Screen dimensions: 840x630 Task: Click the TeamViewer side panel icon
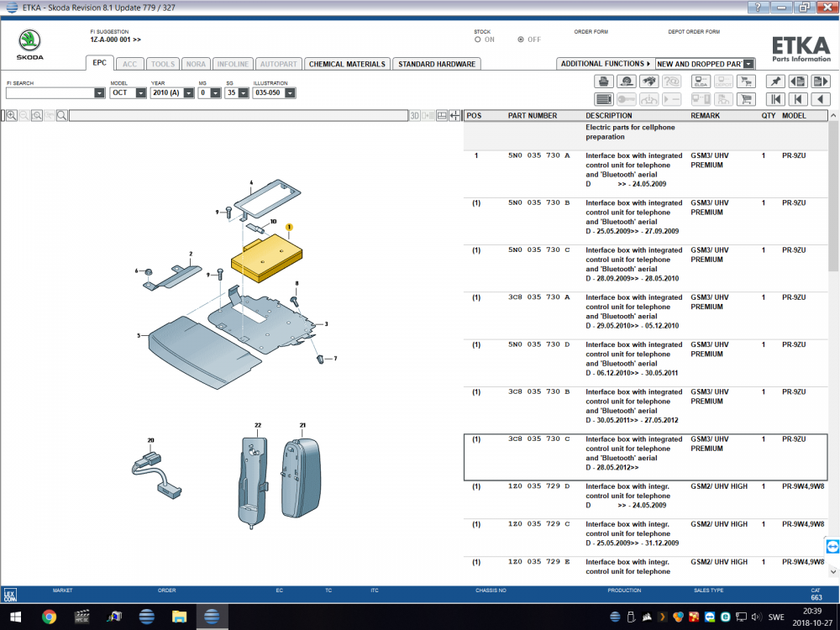pyautogui.click(x=832, y=547)
